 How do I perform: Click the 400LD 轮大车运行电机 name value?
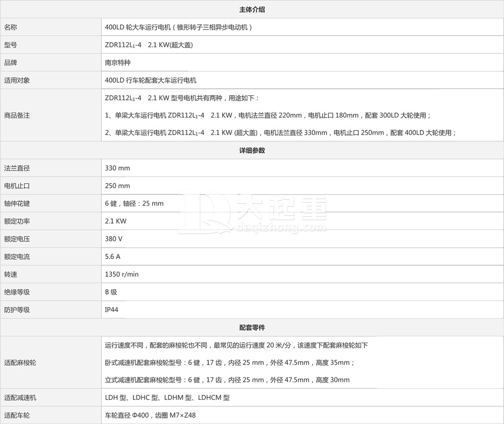pos(178,27)
